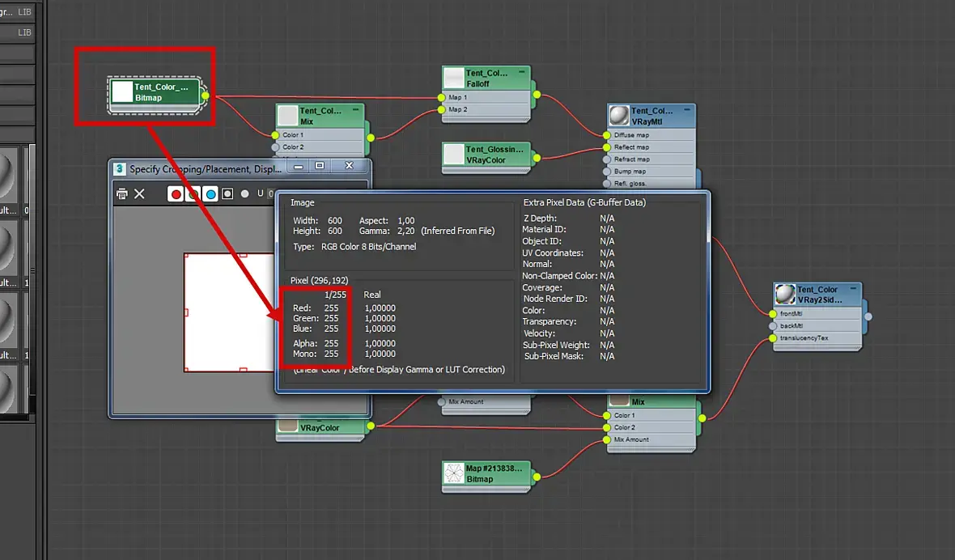955x560 pixels.
Task: Click the Reflect map input socket
Action: 607,147
